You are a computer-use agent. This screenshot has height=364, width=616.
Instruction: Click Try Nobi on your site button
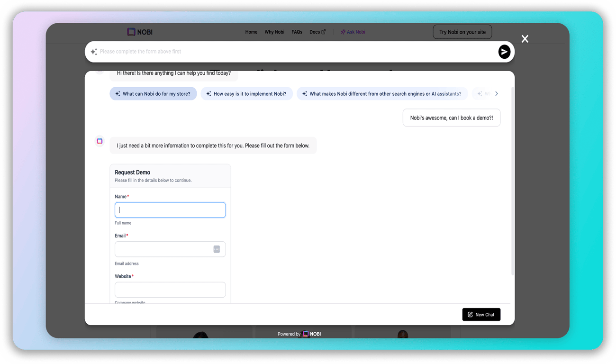462,32
